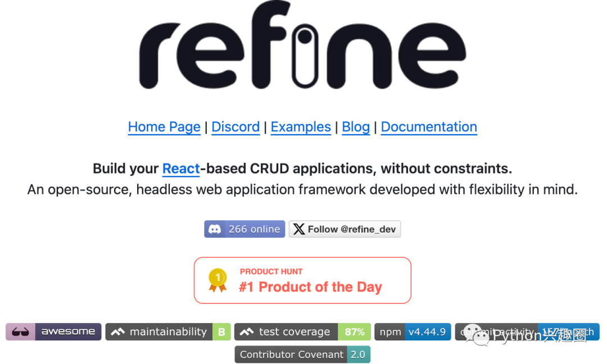
Task: View the maintainability B grade
Action: point(221,332)
